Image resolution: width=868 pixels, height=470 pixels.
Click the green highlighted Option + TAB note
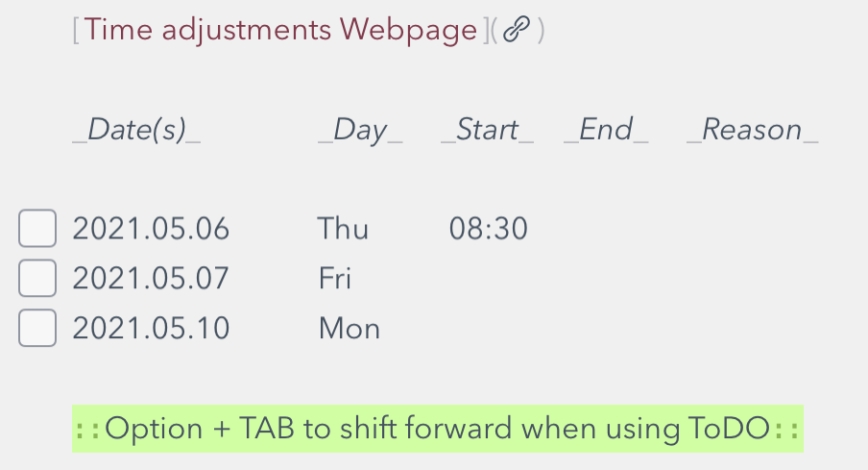click(437, 429)
